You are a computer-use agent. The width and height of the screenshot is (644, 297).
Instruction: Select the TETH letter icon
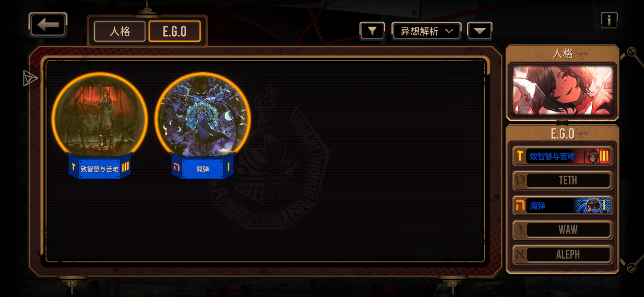pyautogui.click(x=520, y=180)
